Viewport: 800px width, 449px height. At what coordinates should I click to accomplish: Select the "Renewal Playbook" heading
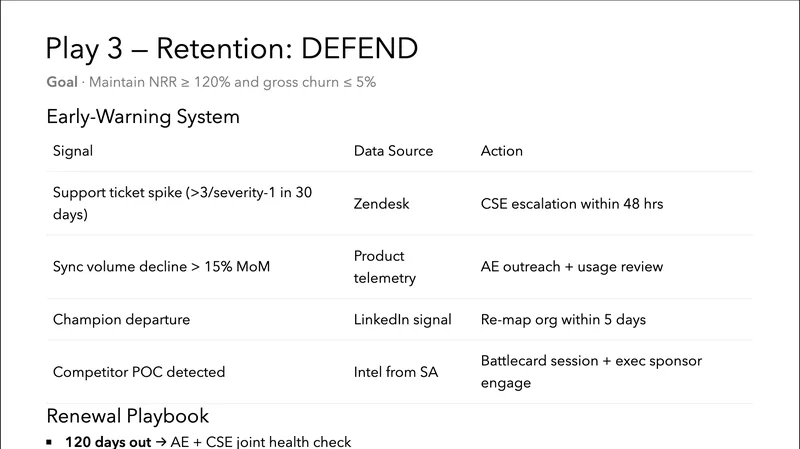[x=127, y=415]
